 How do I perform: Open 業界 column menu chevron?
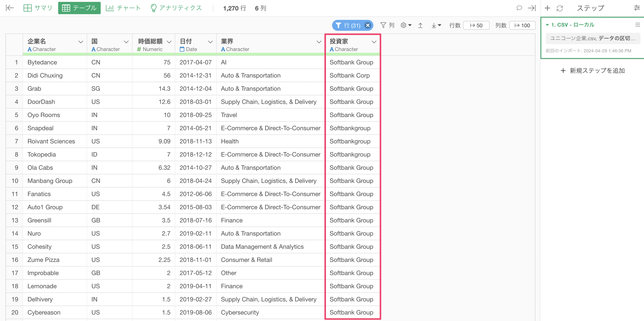(x=319, y=42)
